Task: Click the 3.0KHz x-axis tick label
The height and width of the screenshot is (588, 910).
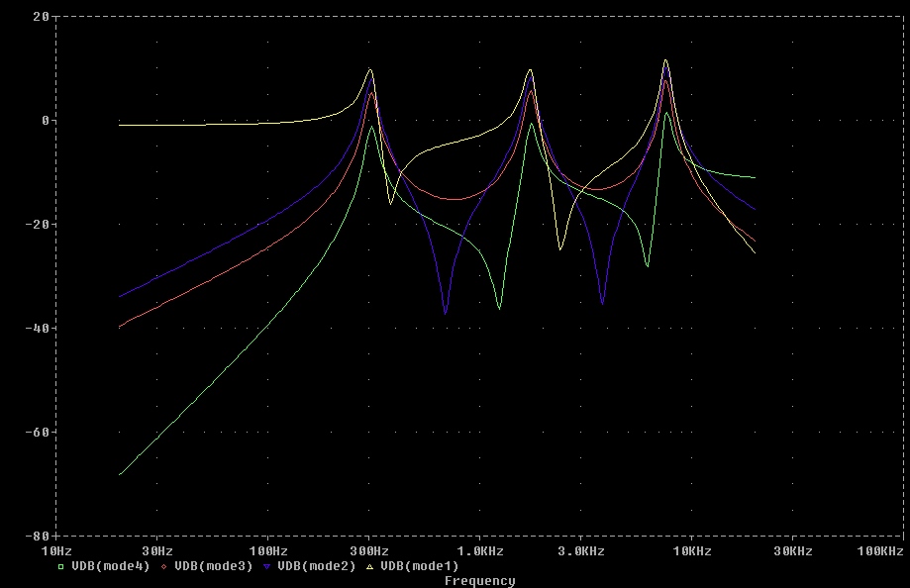Action: [x=580, y=550]
